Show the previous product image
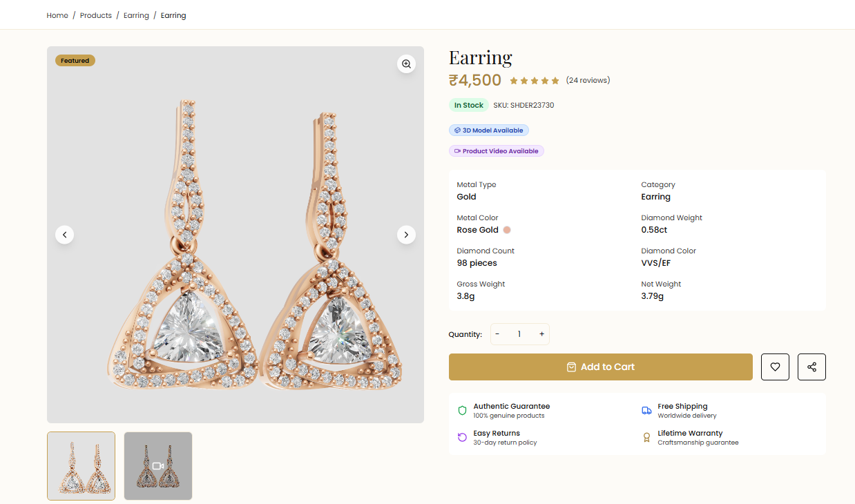Image resolution: width=855 pixels, height=504 pixels. click(x=64, y=235)
